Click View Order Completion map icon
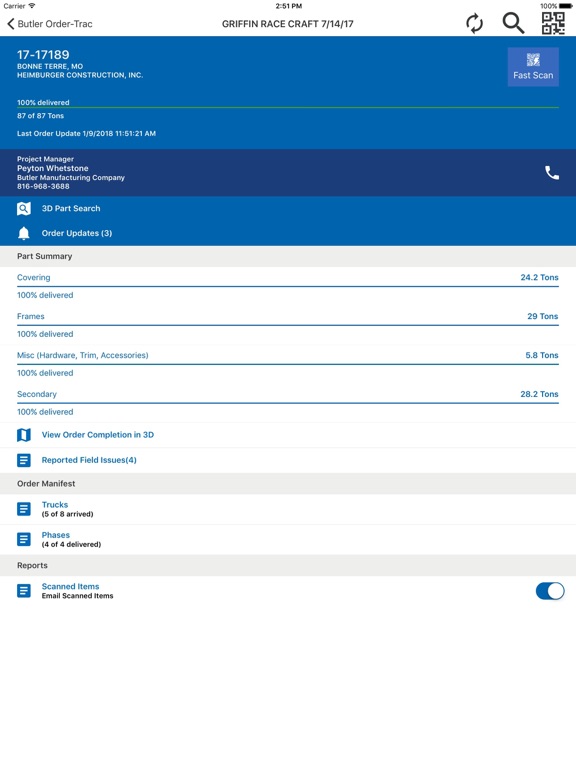The width and height of the screenshot is (576, 768). (24, 435)
